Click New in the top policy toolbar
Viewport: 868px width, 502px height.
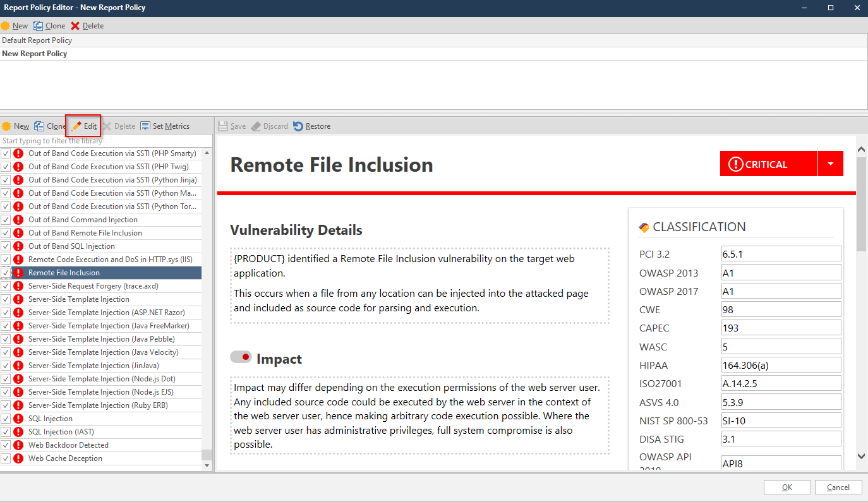click(15, 26)
